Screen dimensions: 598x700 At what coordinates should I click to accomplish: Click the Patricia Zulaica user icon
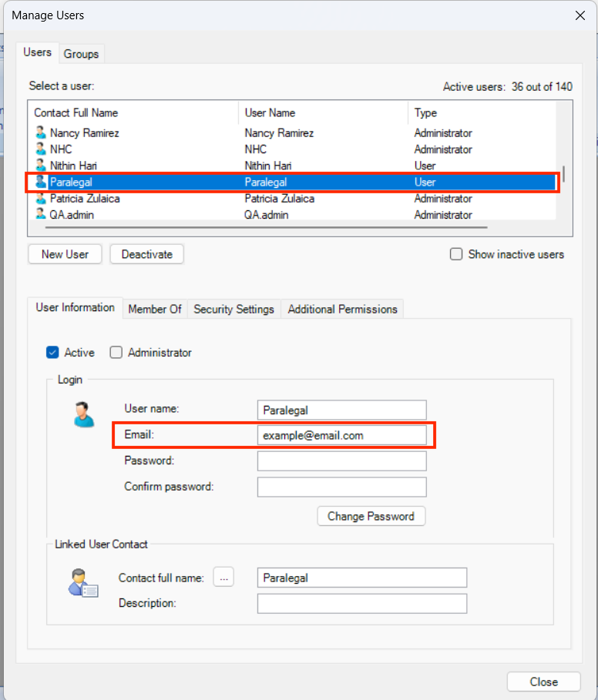(41, 199)
